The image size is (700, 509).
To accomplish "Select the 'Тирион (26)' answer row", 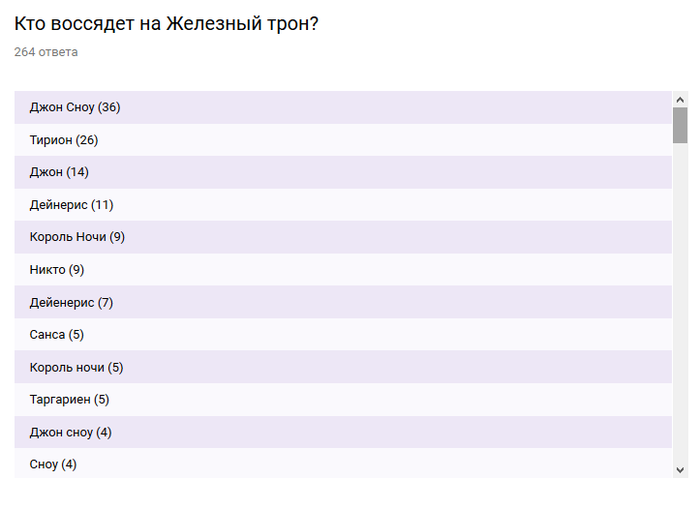I will click(343, 140).
